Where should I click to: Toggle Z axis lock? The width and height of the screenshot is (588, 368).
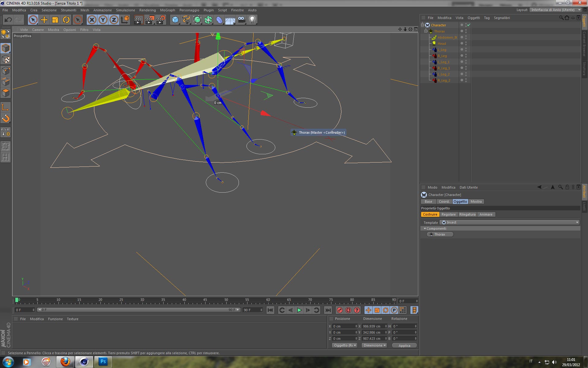click(x=114, y=20)
